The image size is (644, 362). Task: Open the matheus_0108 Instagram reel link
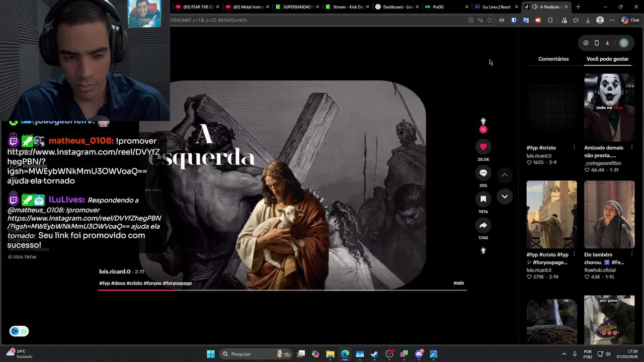pyautogui.click(x=83, y=161)
